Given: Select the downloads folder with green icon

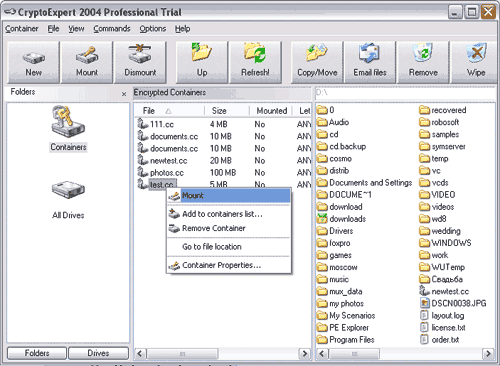Looking at the screenshot, I should pos(341,219).
